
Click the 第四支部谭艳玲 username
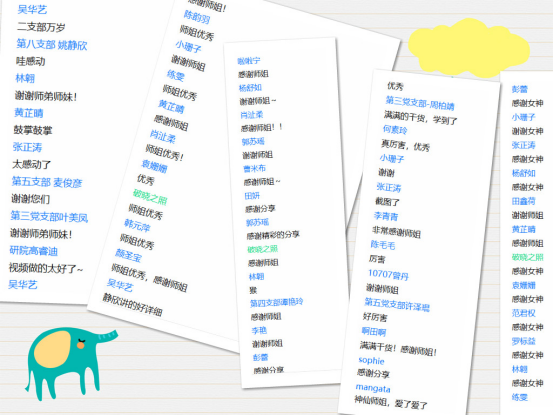[276, 303]
